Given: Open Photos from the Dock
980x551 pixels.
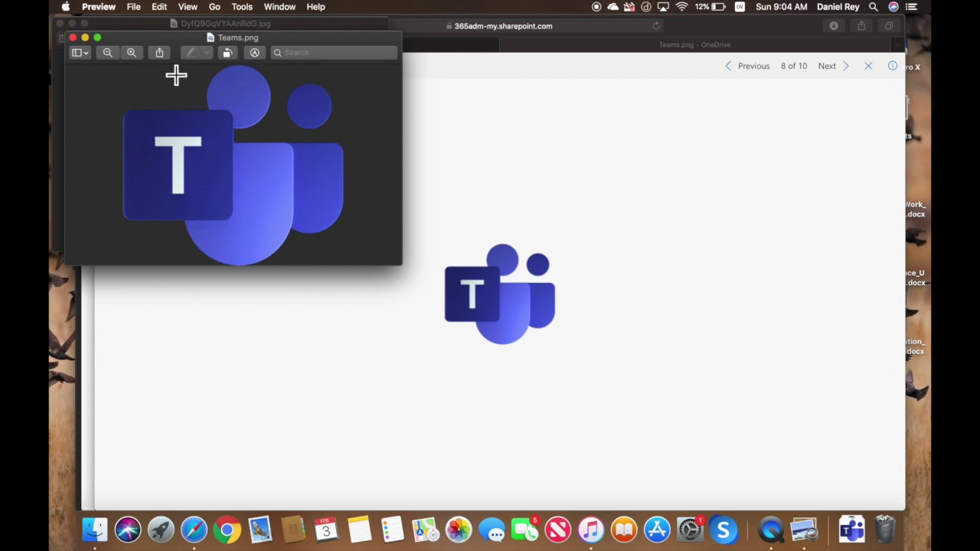Looking at the screenshot, I should pos(459,529).
